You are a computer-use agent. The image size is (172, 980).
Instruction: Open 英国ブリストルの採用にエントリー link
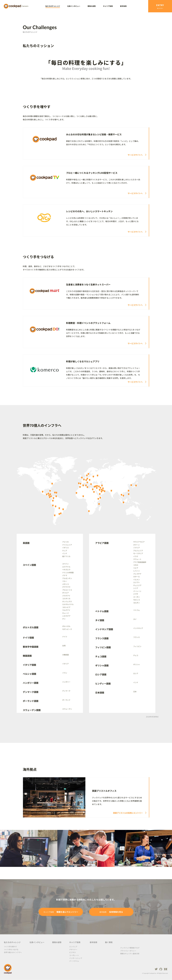point(128,813)
